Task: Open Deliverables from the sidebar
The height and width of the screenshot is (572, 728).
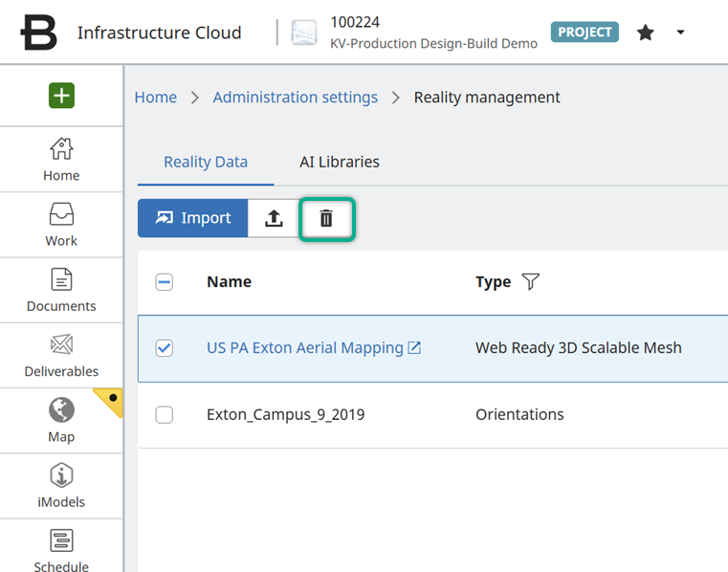Action: pos(61,355)
